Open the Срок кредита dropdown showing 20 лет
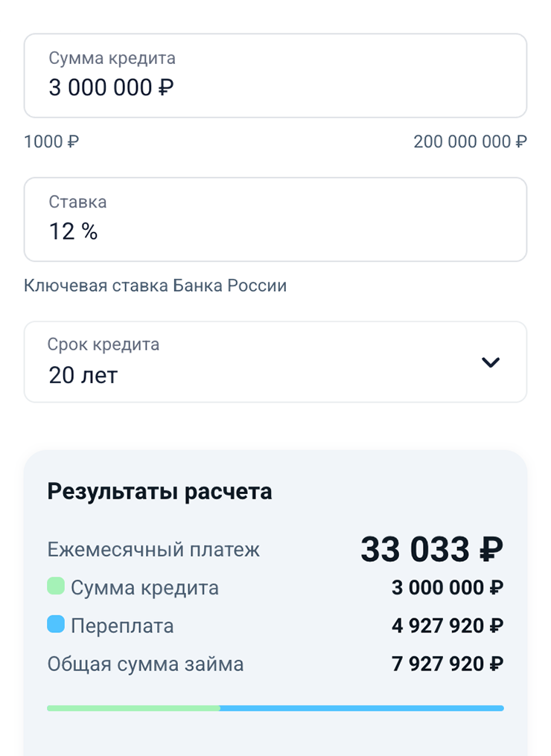Image resolution: width=551 pixels, height=756 pixels. [253, 362]
